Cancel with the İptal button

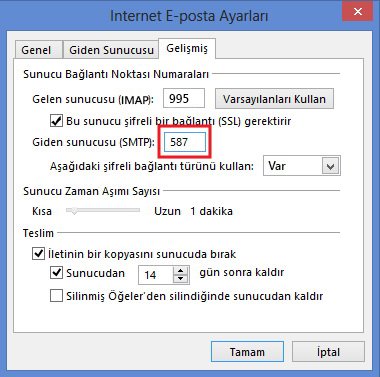(328, 352)
